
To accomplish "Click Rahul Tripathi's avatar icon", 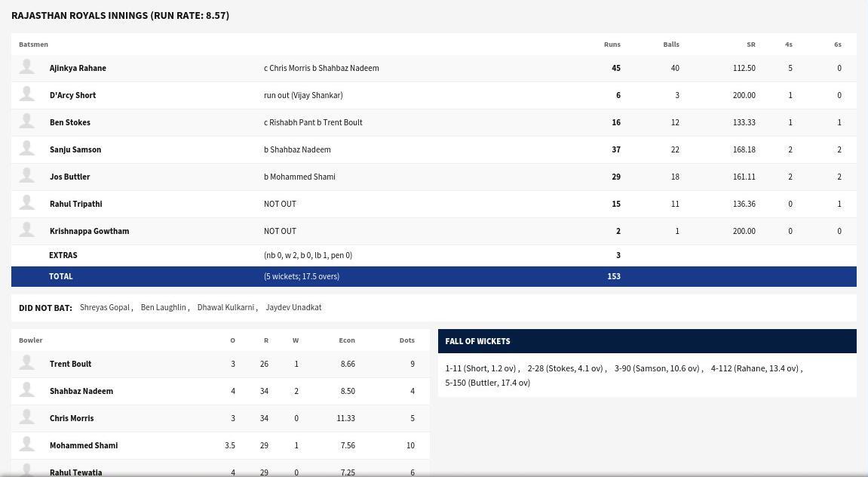I will tap(26, 202).
